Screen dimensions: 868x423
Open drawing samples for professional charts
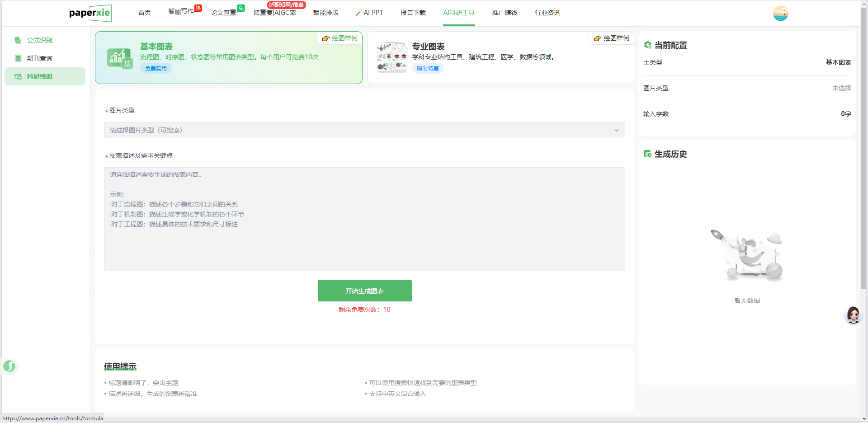click(612, 38)
